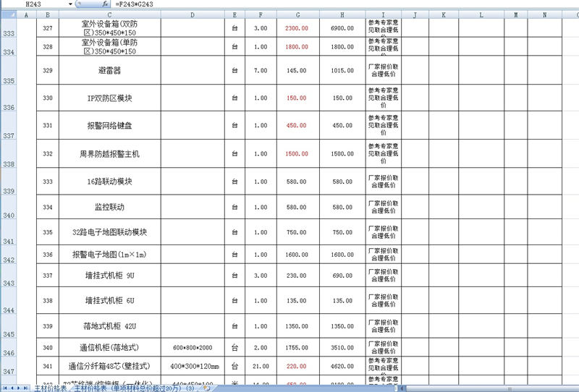Viewport: 579px width, 392px height.
Task: Select column K header
Action: pos(444,15)
